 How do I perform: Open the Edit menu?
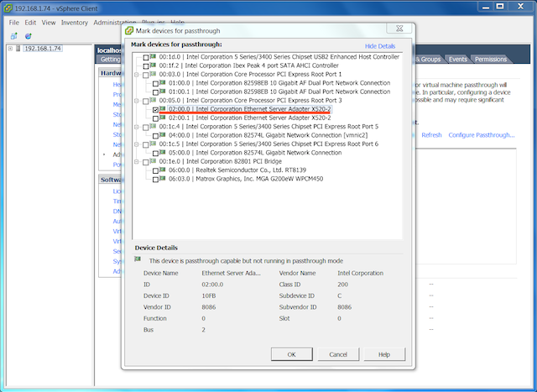click(x=30, y=23)
